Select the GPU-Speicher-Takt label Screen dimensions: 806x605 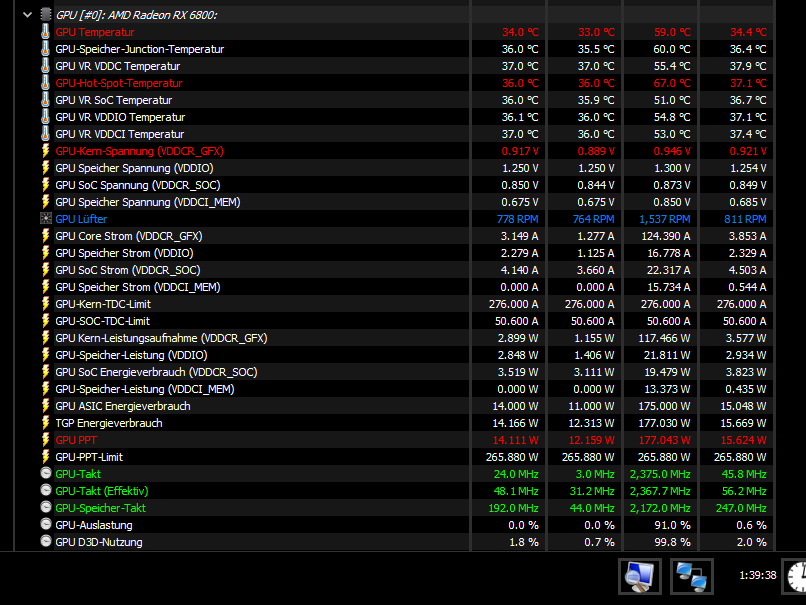[101, 508]
